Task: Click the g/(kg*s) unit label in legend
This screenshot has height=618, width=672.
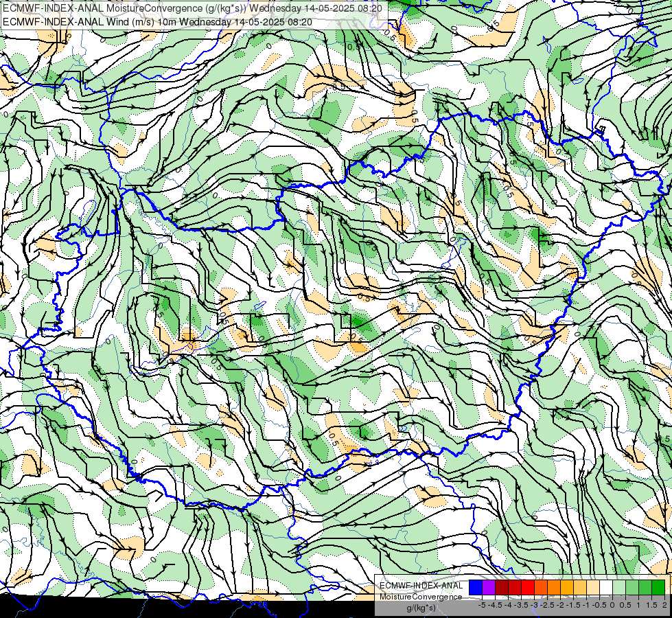Action: tap(421, 608)
